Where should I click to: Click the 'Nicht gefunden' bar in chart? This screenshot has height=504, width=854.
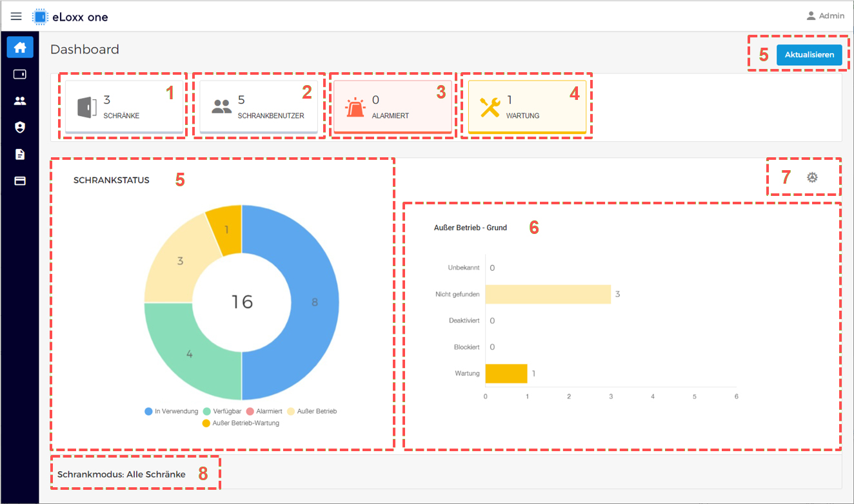click(x=548, y=294)
